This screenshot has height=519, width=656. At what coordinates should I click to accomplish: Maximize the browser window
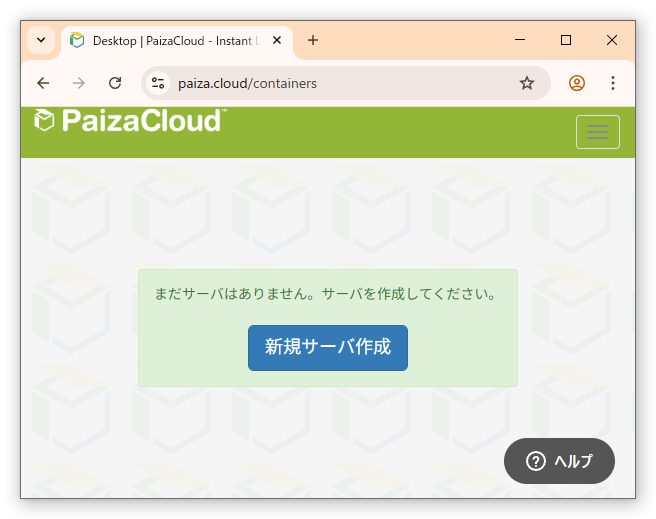tap(566, 40)
